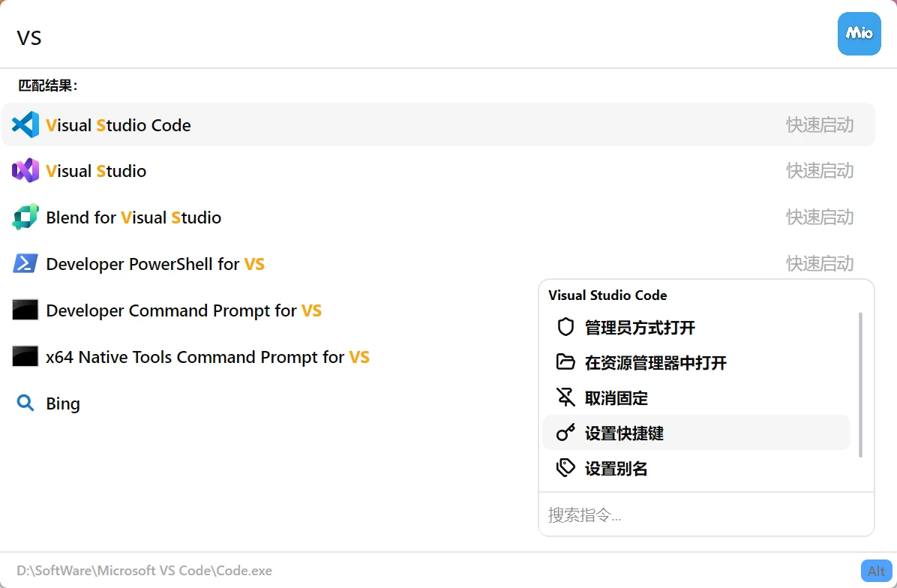Click the x64 Native Tools icon
Viewport: 897px width, 588px height.
click(25, 356)
